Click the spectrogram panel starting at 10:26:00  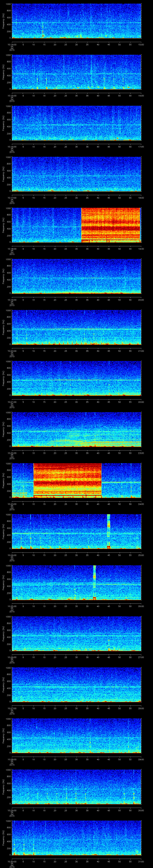[x=76, y=633]
